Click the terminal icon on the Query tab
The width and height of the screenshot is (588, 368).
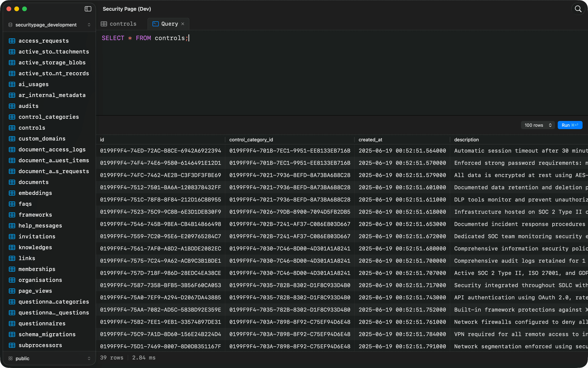pos(155,24)
